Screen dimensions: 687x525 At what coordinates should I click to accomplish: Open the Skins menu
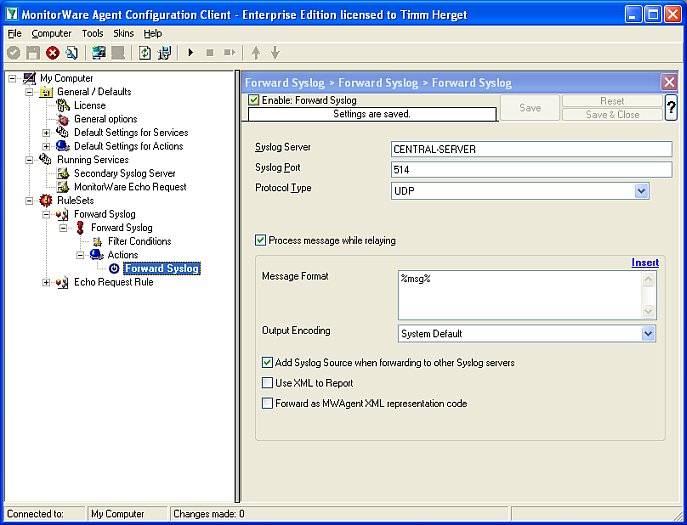[124, 33]
